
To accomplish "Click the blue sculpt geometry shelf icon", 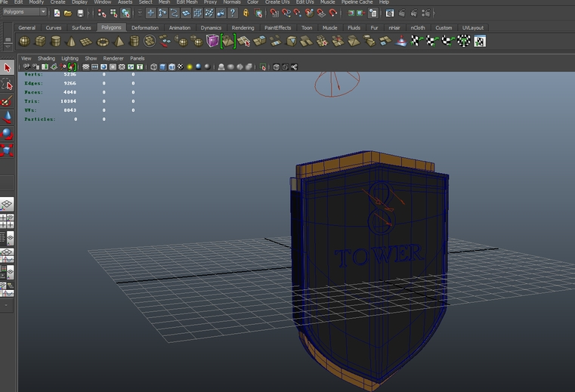I will (401, 41).
